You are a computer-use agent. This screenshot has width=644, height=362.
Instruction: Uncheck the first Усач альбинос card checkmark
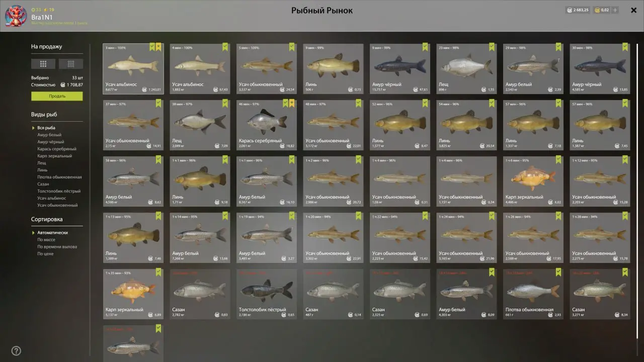pos(152,47)
